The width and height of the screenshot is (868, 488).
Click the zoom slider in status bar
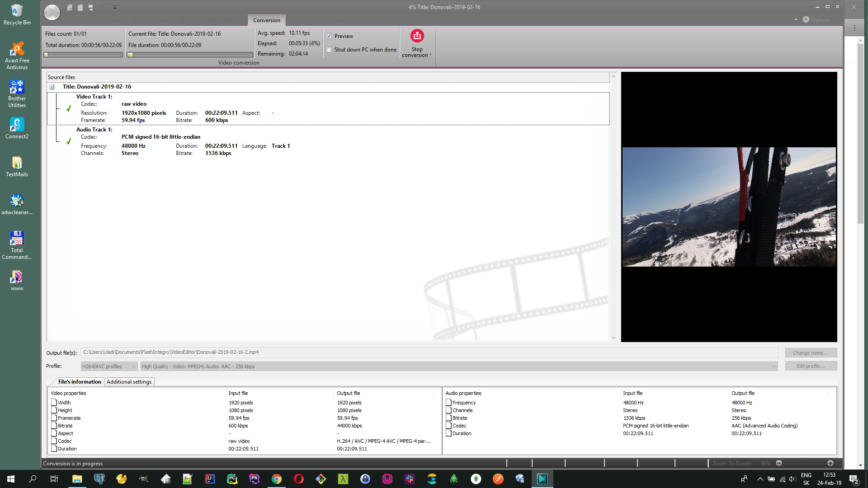coord(805,463)
